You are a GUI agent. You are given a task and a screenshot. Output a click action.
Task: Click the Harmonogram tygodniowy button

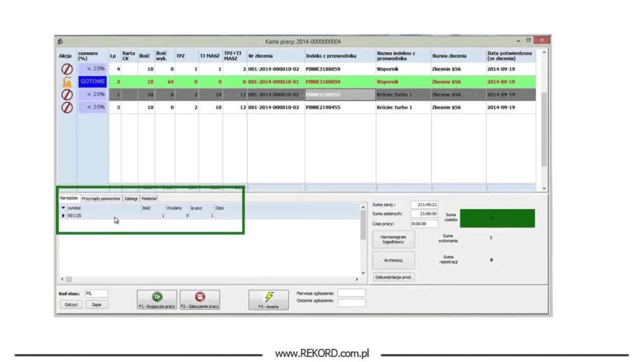[x=394, y=239]
